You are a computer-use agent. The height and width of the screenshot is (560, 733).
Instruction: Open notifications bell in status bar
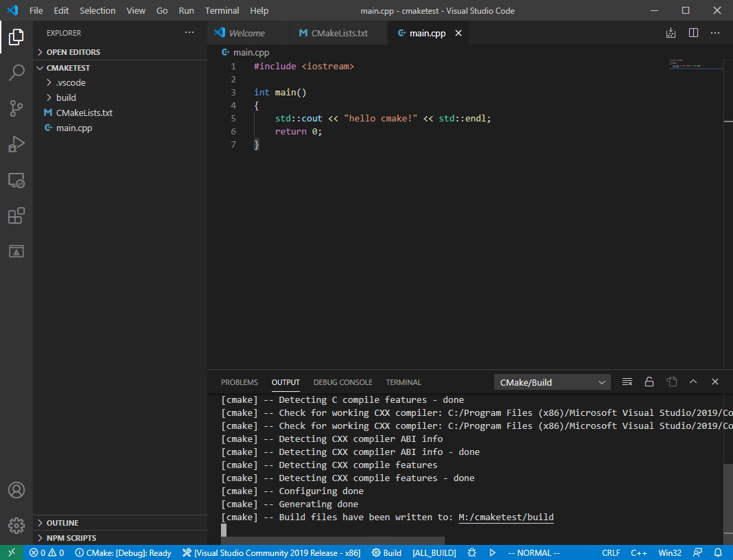718,552
